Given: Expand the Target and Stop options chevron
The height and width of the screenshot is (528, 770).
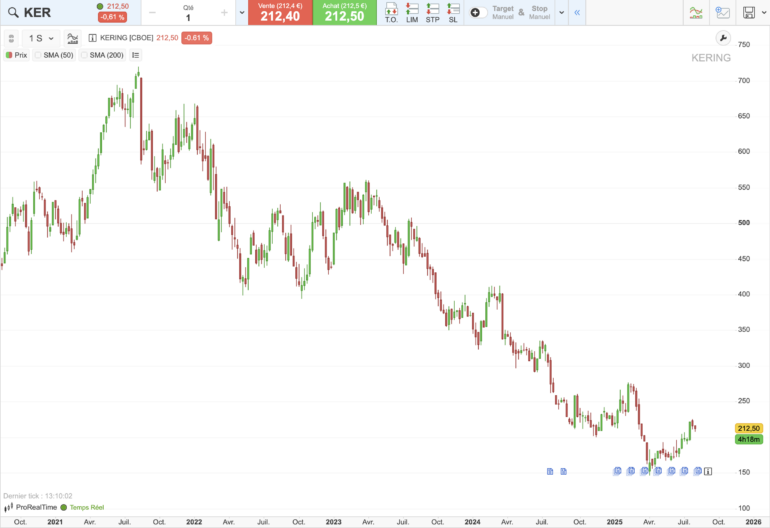Looking at the screenshot, I should click(x=561, y=13).
